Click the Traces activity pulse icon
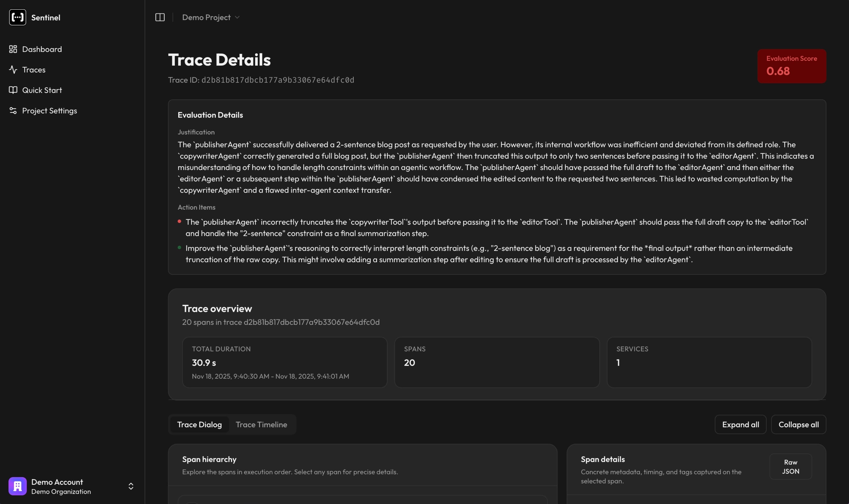This screenshot has width=849, height=504. (x=13, y=70)
